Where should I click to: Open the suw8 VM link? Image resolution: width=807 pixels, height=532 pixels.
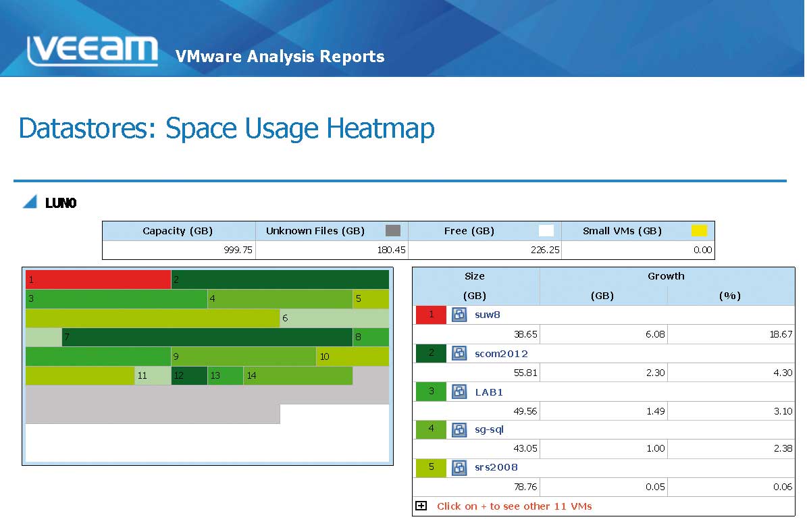(487, 315)
